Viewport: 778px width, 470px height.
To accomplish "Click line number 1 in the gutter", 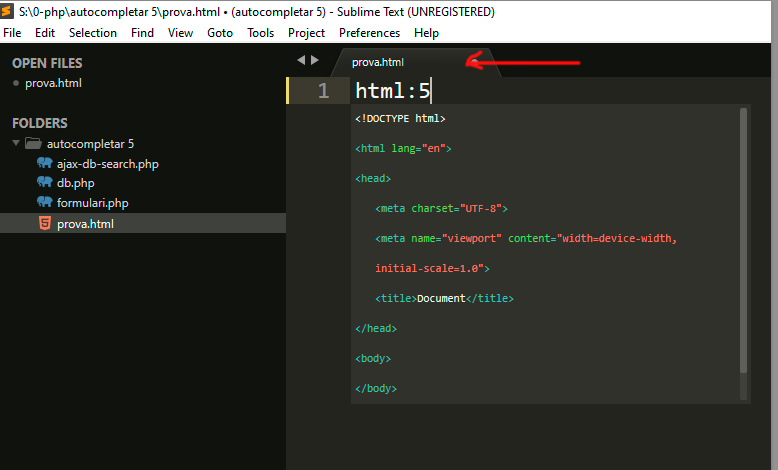I will tap(322, 91).
